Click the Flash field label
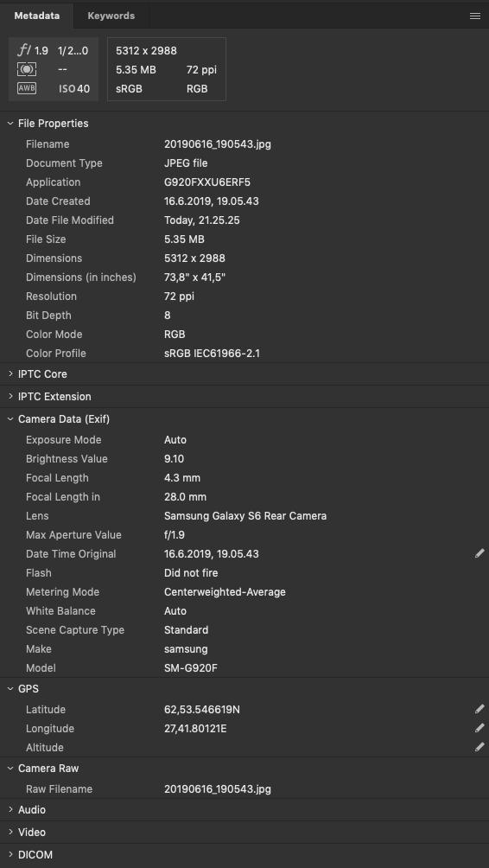The height and width of the screenshot is (868, 489). 39,573
